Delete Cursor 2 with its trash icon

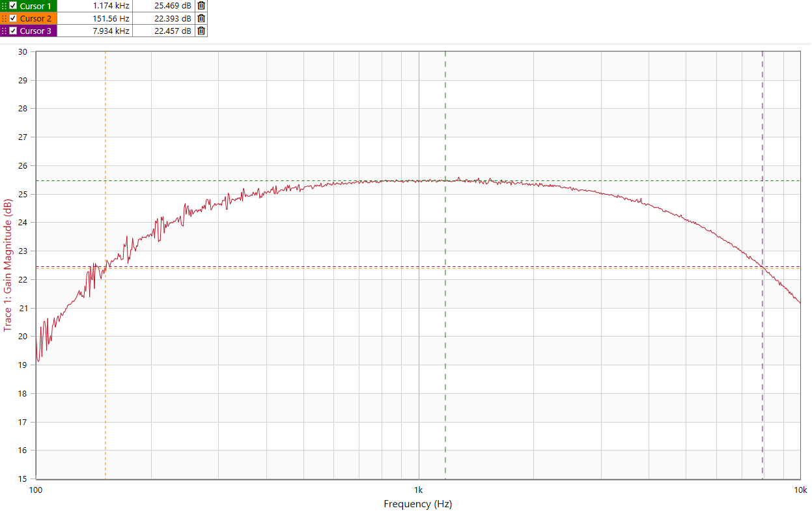[x=201, y=18]
